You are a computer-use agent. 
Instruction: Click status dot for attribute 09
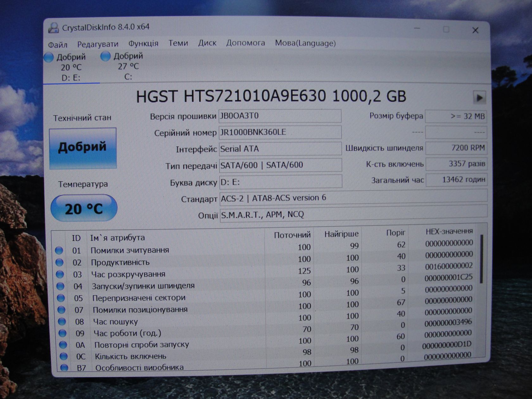pos(62,333)
